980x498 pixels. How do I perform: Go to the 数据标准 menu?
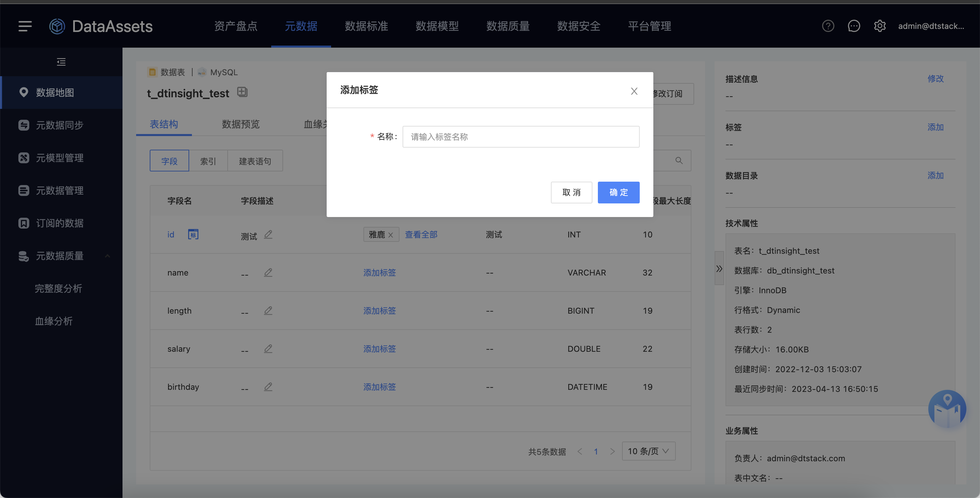(366, 26)
